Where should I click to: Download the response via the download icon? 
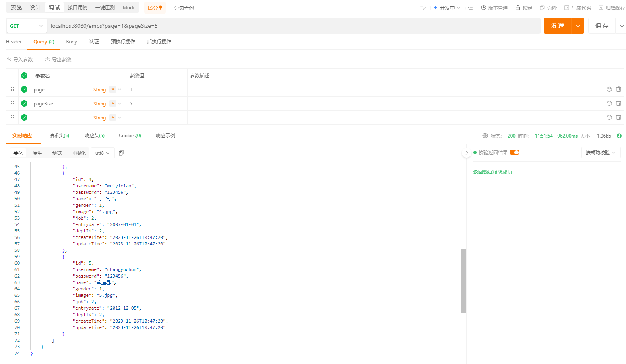[619, 136]
